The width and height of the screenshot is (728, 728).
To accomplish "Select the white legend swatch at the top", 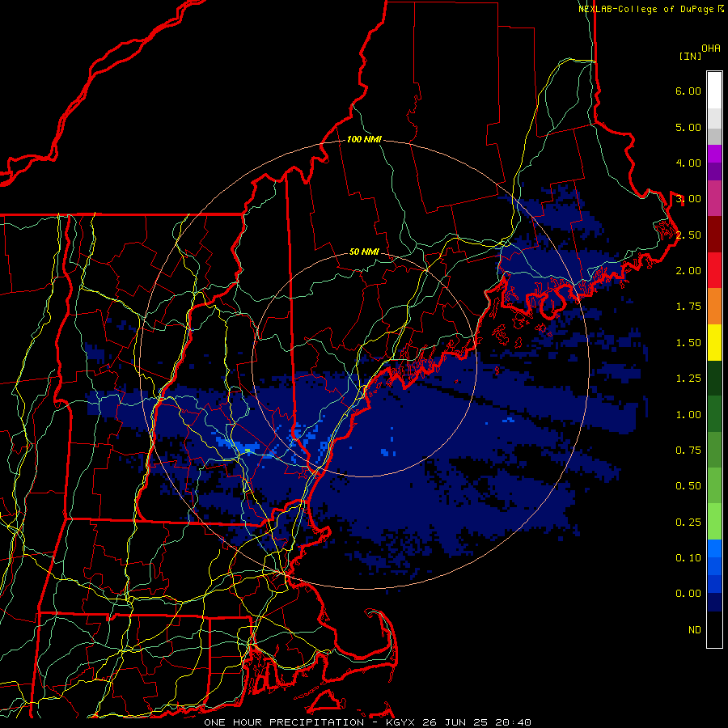I will [x=714, y=91].
